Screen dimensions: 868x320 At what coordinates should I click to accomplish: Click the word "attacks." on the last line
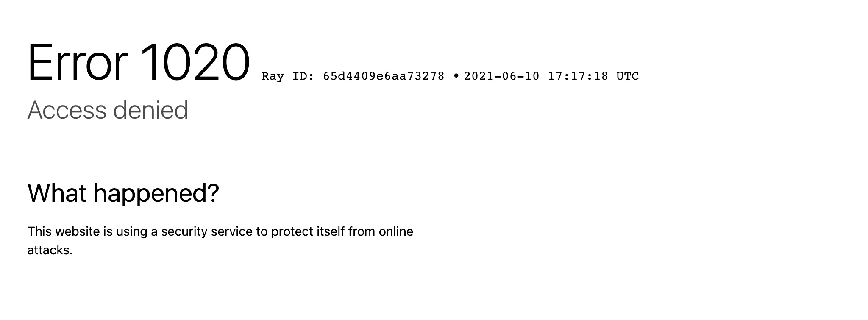pyautogui.click(x=50, y=250)
